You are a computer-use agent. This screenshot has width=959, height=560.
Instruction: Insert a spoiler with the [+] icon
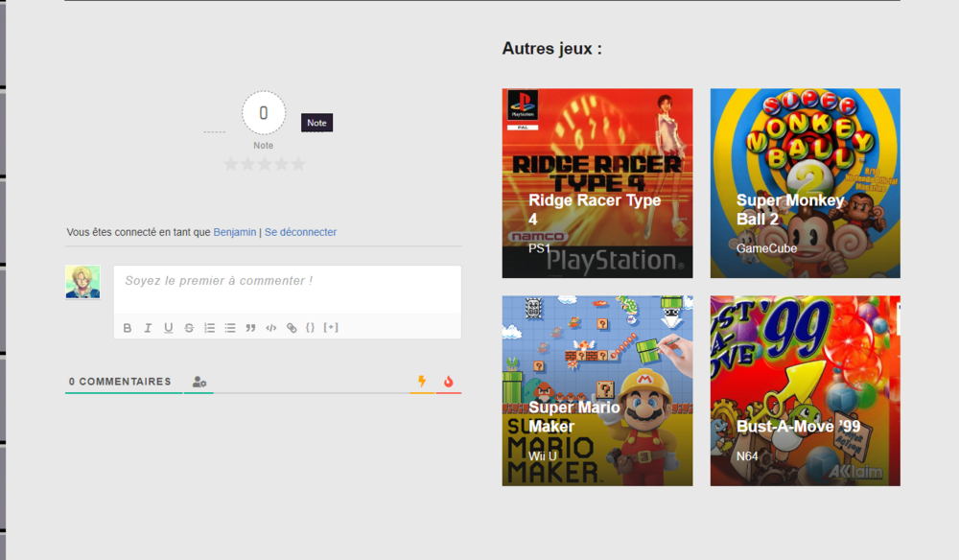coord(331,328)
